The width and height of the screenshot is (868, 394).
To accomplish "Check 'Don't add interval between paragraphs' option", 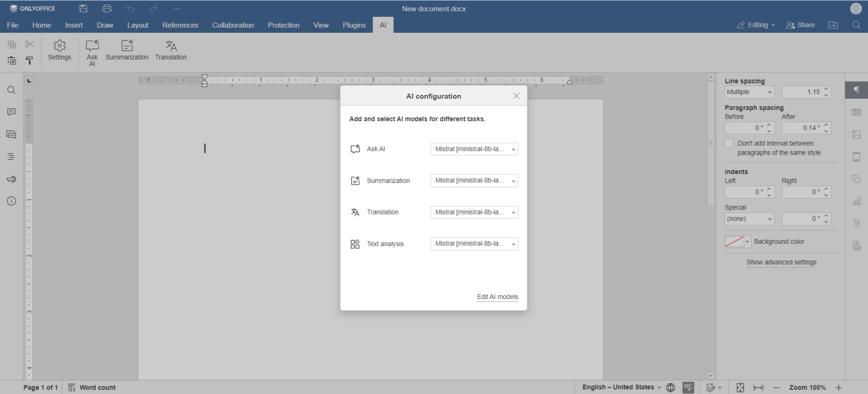I will (x=729, y=143).
